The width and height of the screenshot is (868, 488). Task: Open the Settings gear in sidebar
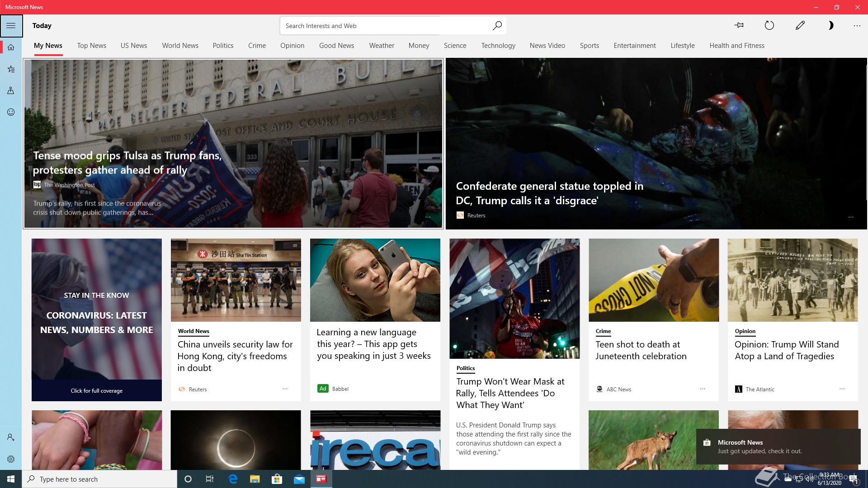[11, 459]
